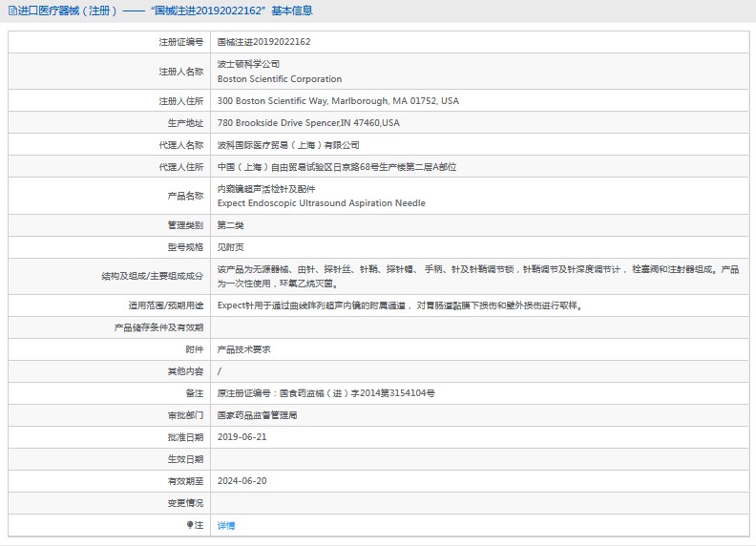Click the 审批部门 row label
The width and height of the screenshot is (756, 547).
pos(185,415)
